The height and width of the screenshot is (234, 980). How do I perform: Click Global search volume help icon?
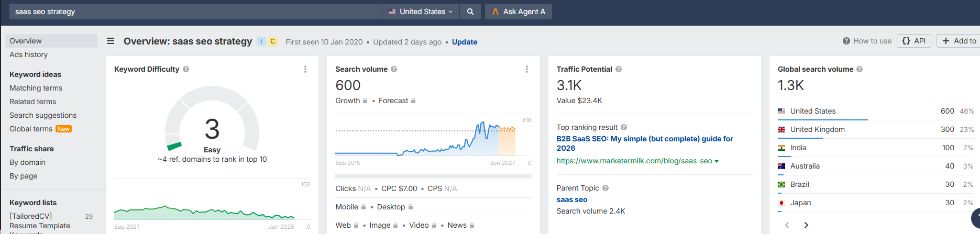(860, 69)
